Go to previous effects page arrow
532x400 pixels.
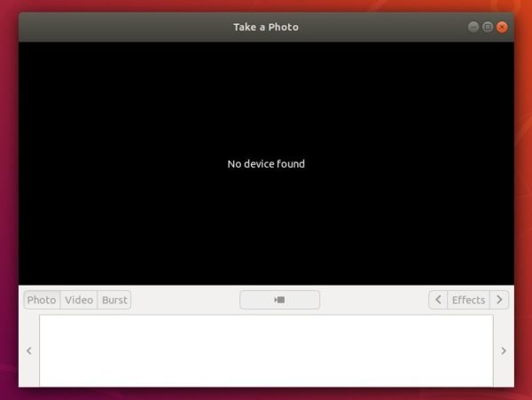click(x=438, y=300)
